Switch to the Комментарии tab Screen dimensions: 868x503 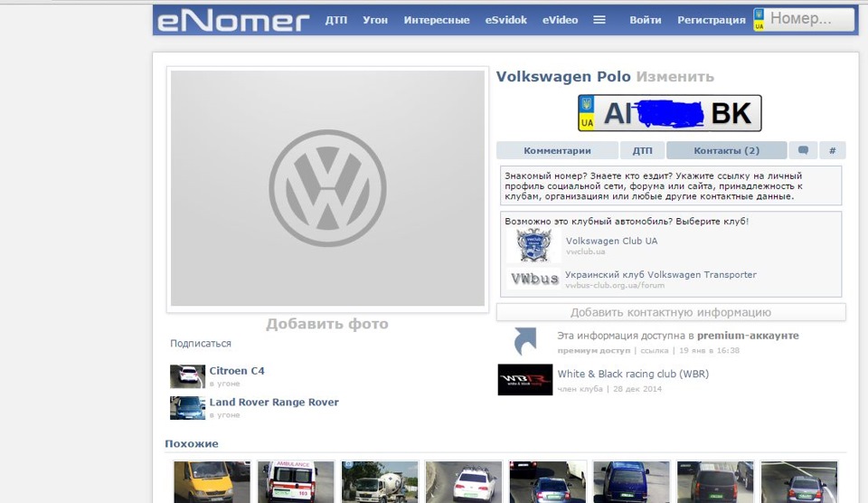tap(557, 150)
